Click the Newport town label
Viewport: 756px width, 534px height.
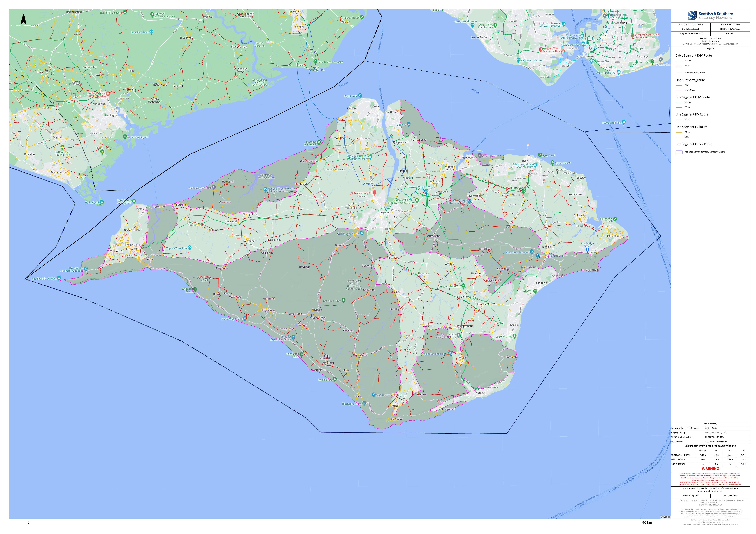click(385, 213)
